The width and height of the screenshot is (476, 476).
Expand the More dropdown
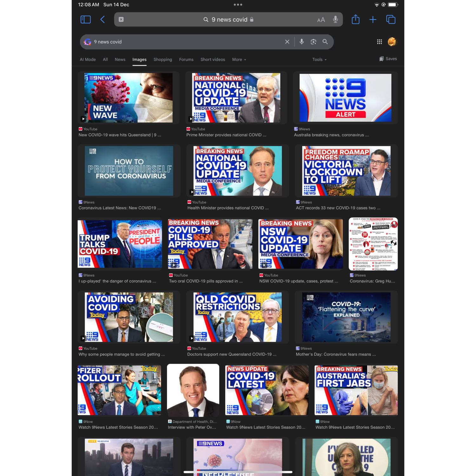239,59
